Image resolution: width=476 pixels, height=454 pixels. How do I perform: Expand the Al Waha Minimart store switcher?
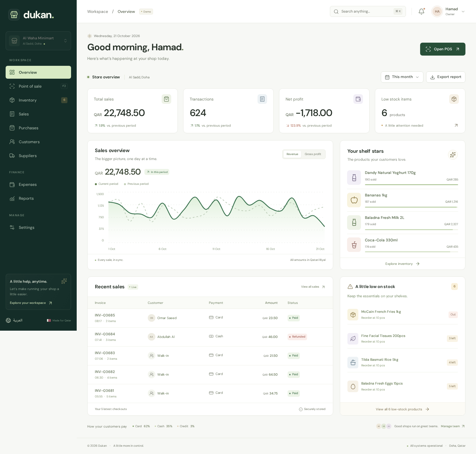tap(38, 41)
